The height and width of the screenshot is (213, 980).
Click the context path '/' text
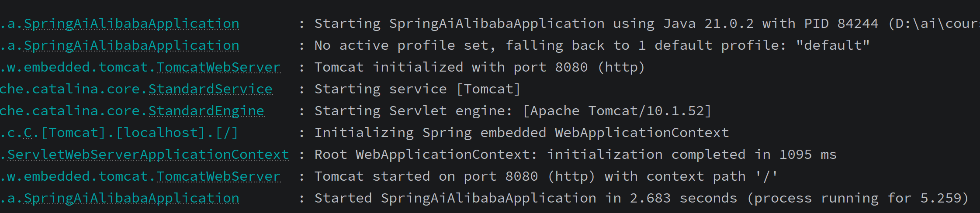(767, 176)
